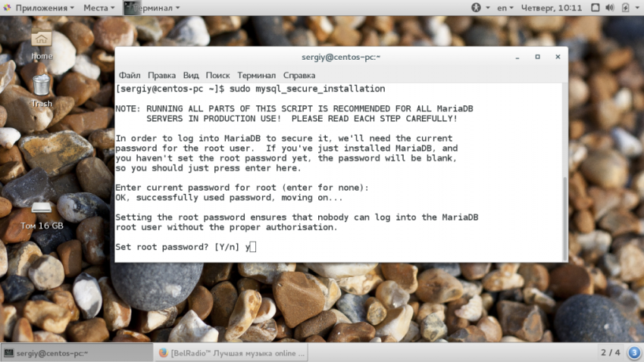The image size is (644, 362).
Task: Click 'Enter current password for root' line
Action: pos(242,188)
